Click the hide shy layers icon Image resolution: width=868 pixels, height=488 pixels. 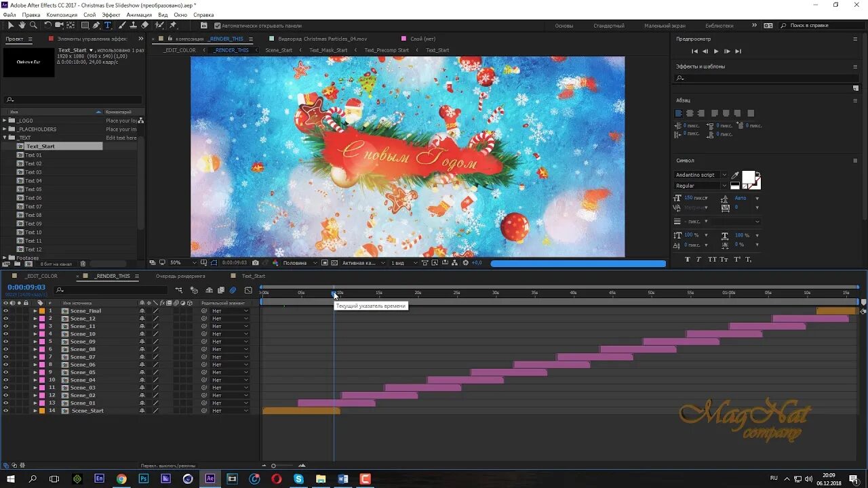click(208, 290)
